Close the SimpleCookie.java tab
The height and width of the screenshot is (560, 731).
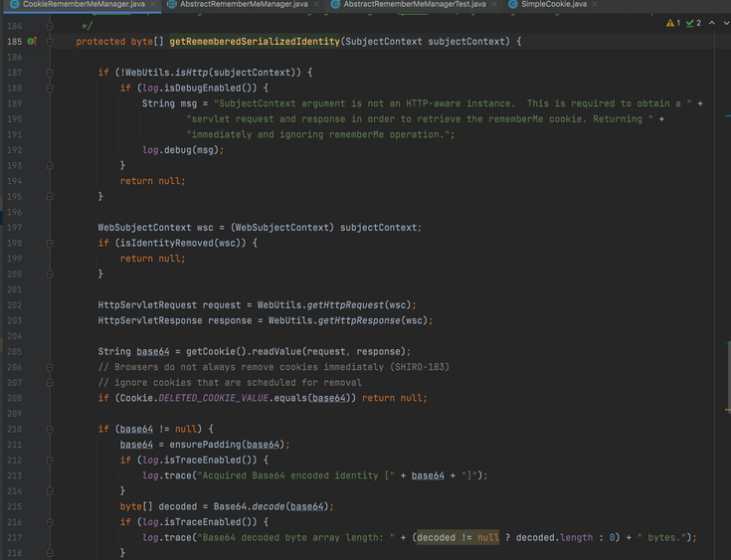click(595, 4)
